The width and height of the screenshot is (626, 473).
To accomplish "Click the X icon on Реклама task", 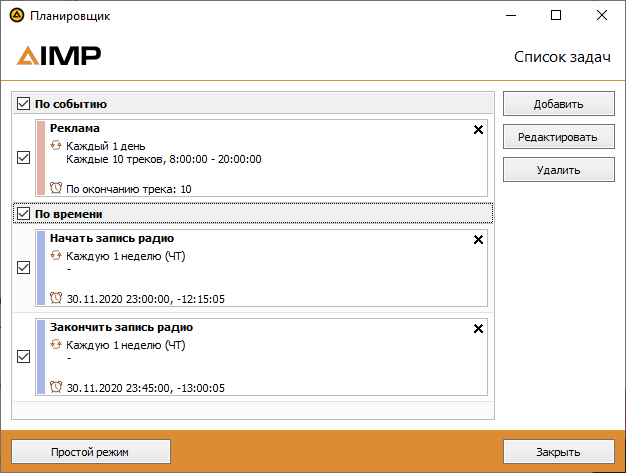I will 477,130.
